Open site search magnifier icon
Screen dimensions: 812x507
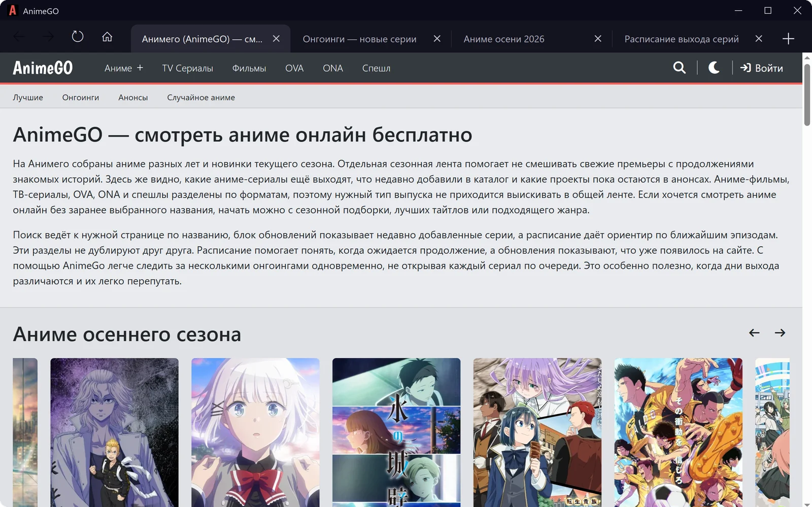(679, 67)
